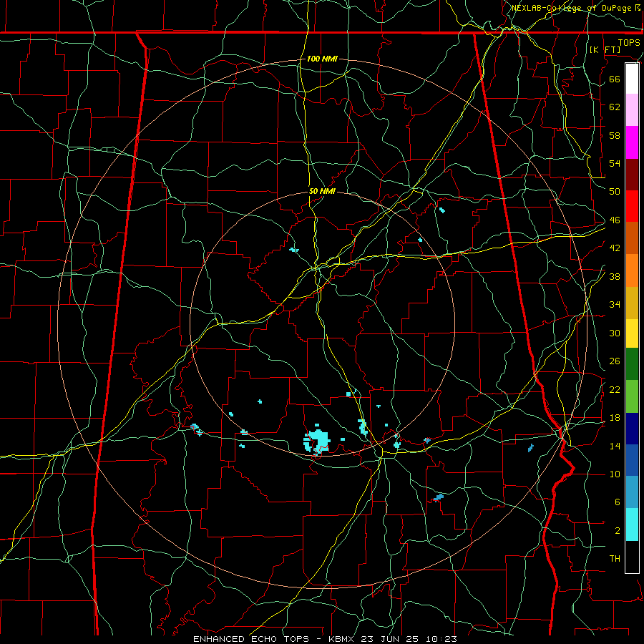Click the legend value 42
644x644 pixels.
tap(615, 248)
